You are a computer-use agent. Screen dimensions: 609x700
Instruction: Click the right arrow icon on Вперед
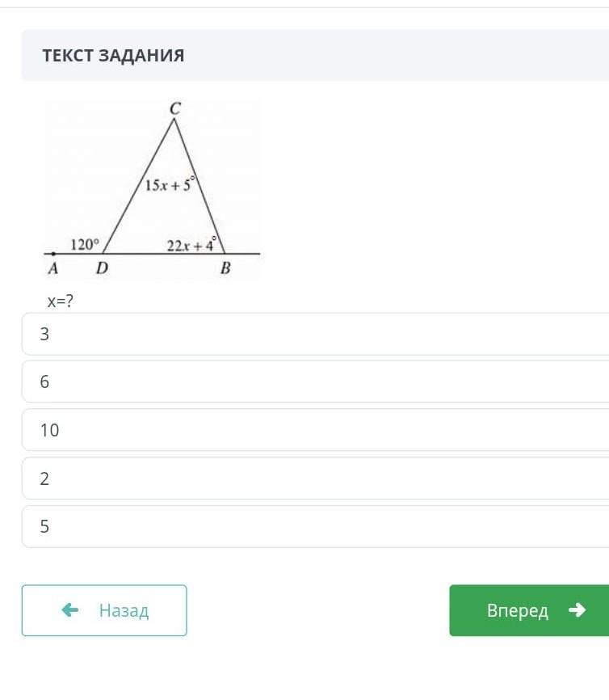(577, 610)
